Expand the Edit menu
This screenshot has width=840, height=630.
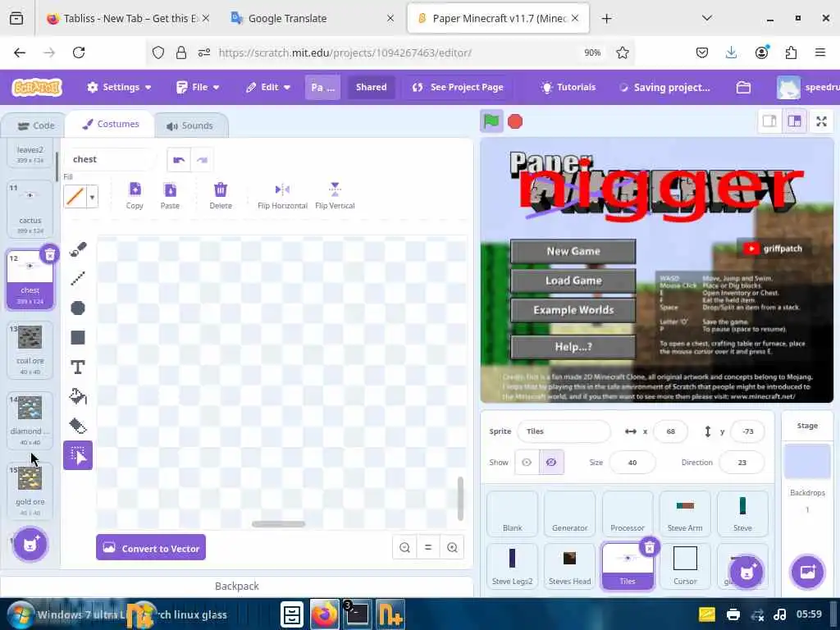(268, 87)
